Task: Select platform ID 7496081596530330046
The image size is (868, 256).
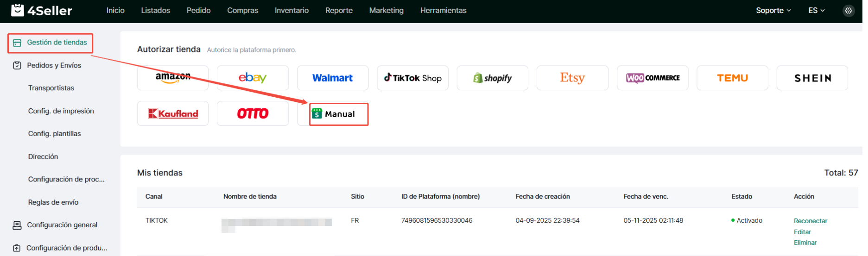Action: point(437,220)
